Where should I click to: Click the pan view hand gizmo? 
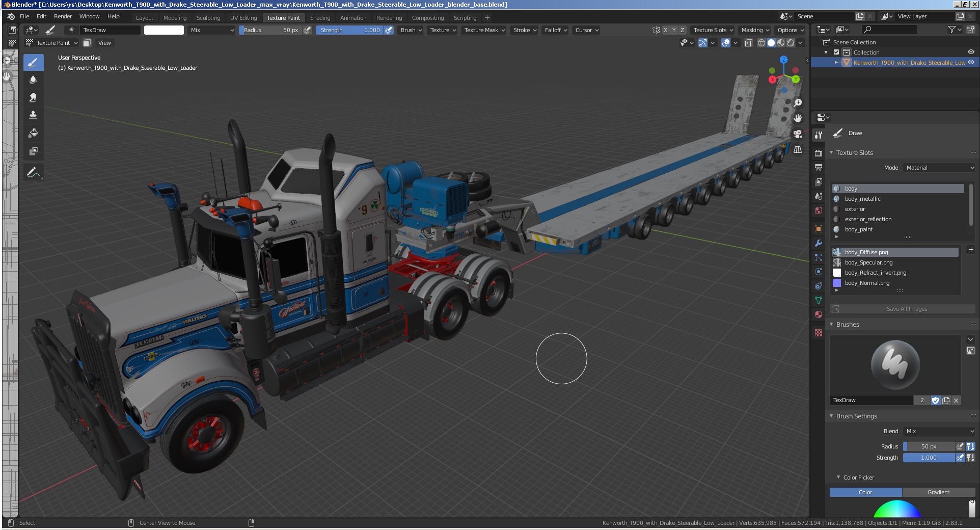click(x=798, y=118)
